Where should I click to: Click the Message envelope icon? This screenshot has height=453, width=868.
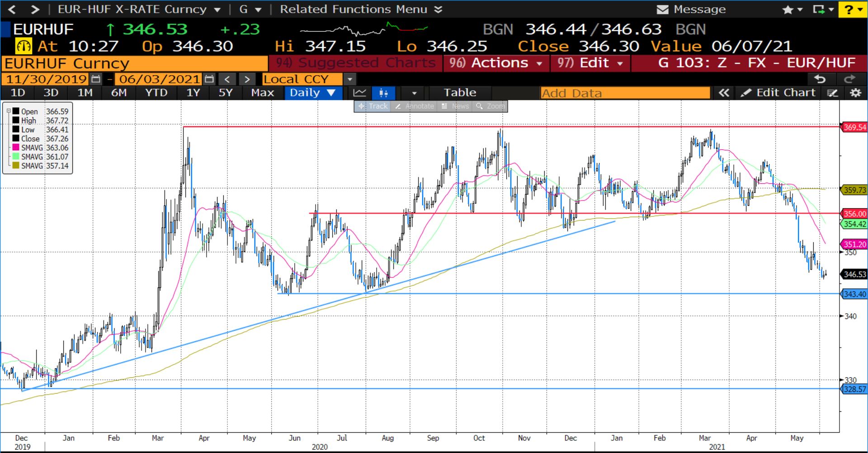point(662,10)
